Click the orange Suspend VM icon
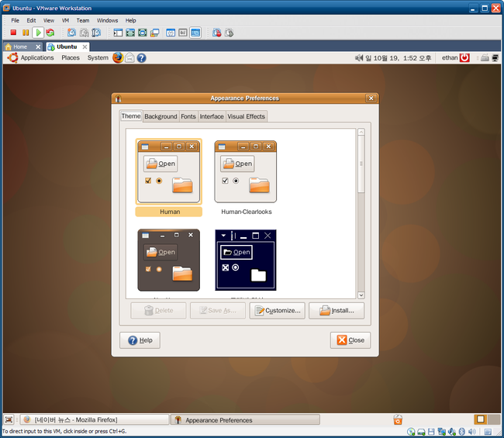Image resolution: width=504 pixels, height=438 pixels. pos(26,33)
